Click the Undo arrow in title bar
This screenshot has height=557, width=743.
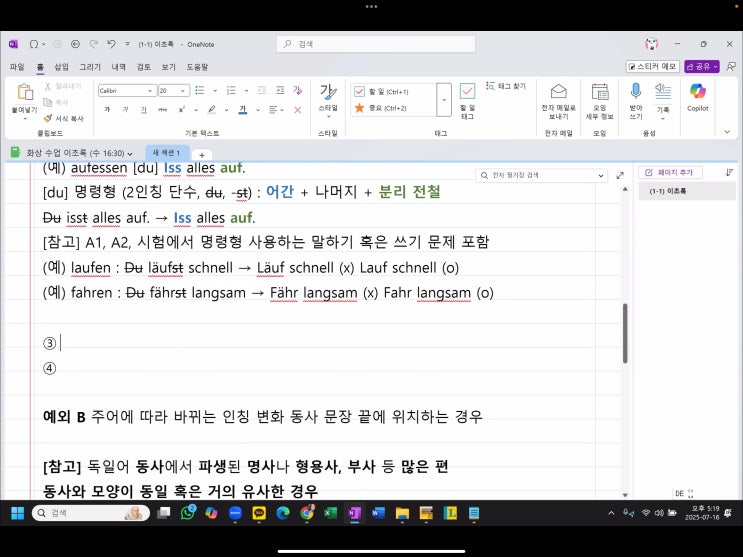[111, 44]
